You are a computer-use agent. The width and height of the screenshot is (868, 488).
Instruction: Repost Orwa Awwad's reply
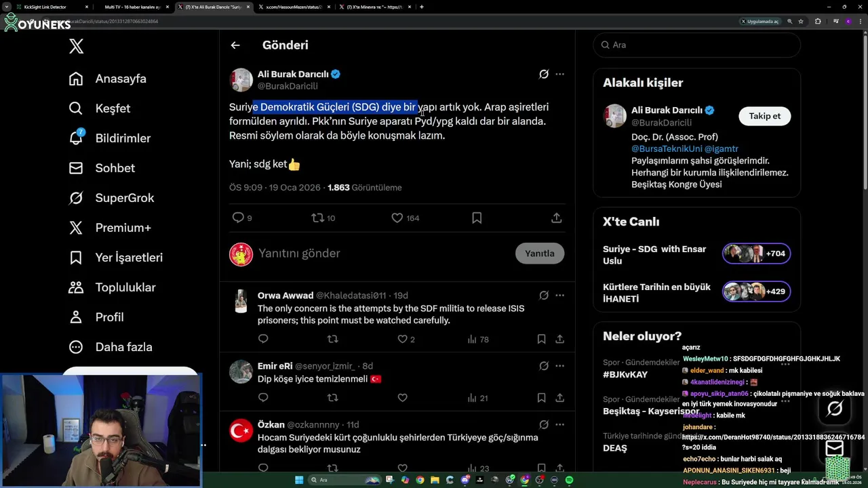point(332,339)
